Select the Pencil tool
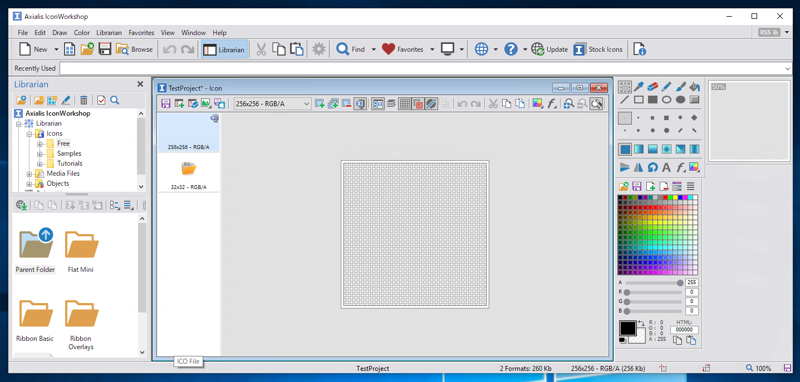Viewport: 800px width, 382px height. click(x=666, y=87)
